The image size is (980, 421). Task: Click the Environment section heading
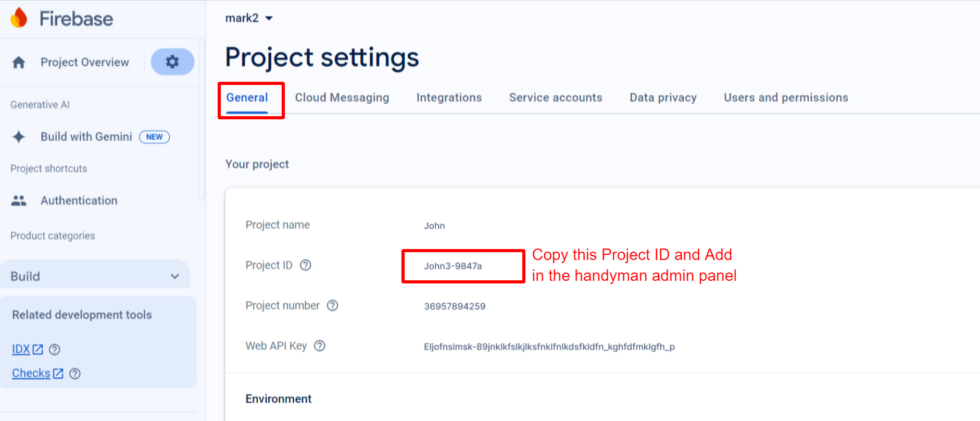(x=279, y=399)
